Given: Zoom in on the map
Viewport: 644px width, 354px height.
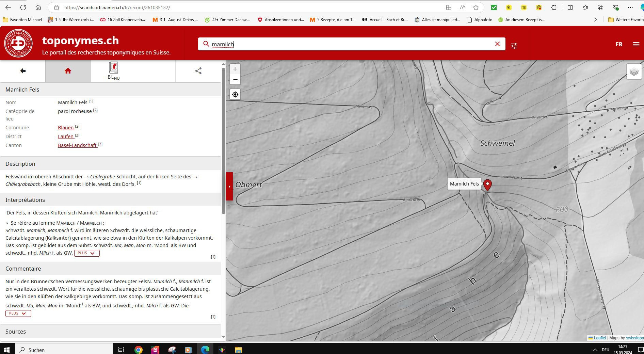Looking at the screenshot, I should click(x=235, y=69).
